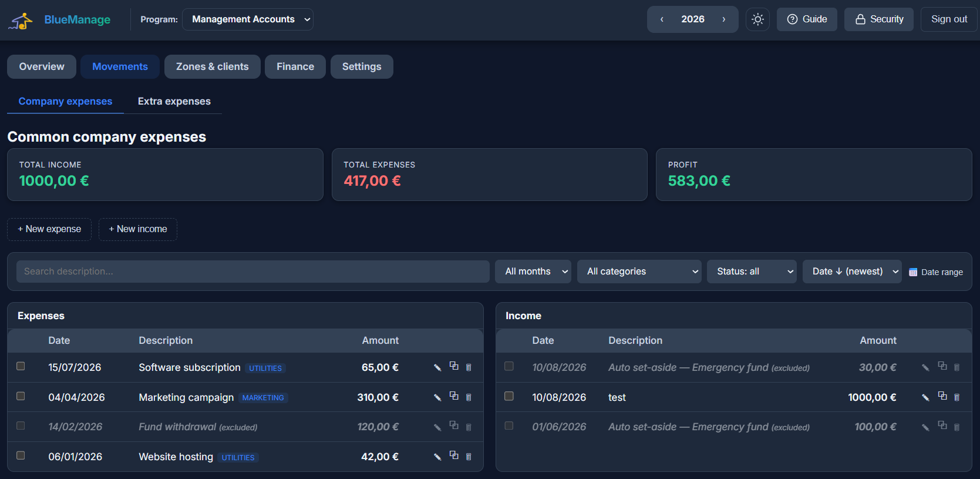Expand the All months filter

pyautogui.click(x=533, y=272)
